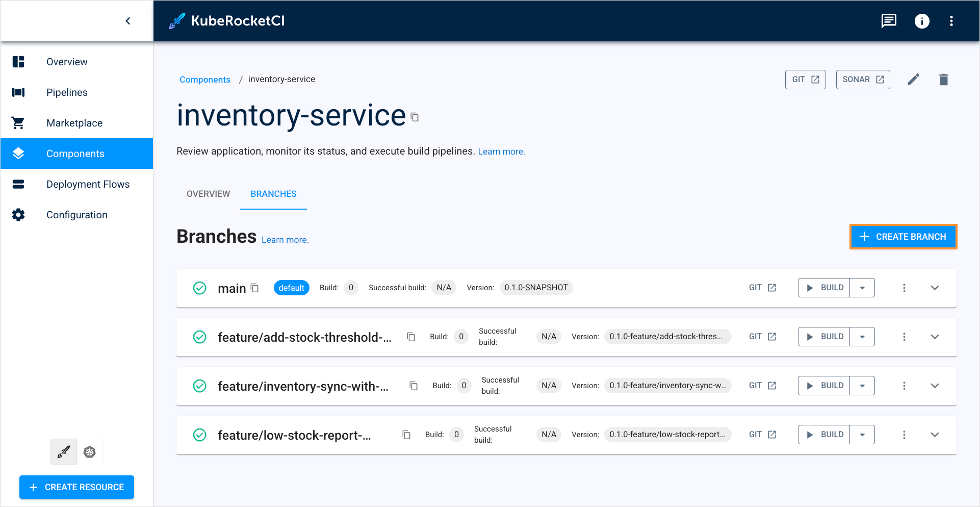Open Pipelines in the sidebar menu
Viewport: 980px width, 507px height.
click(67, 92)
